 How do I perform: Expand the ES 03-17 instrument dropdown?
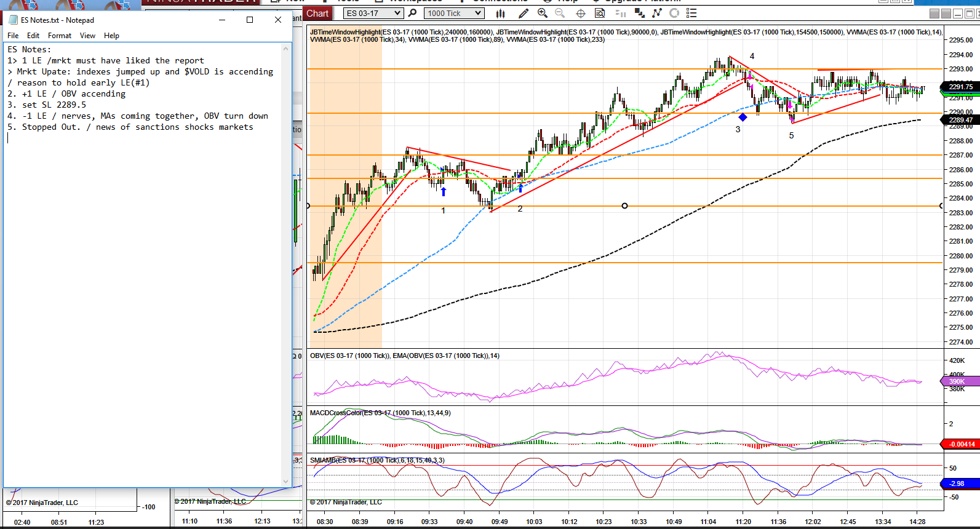click(x=373, y=13)
